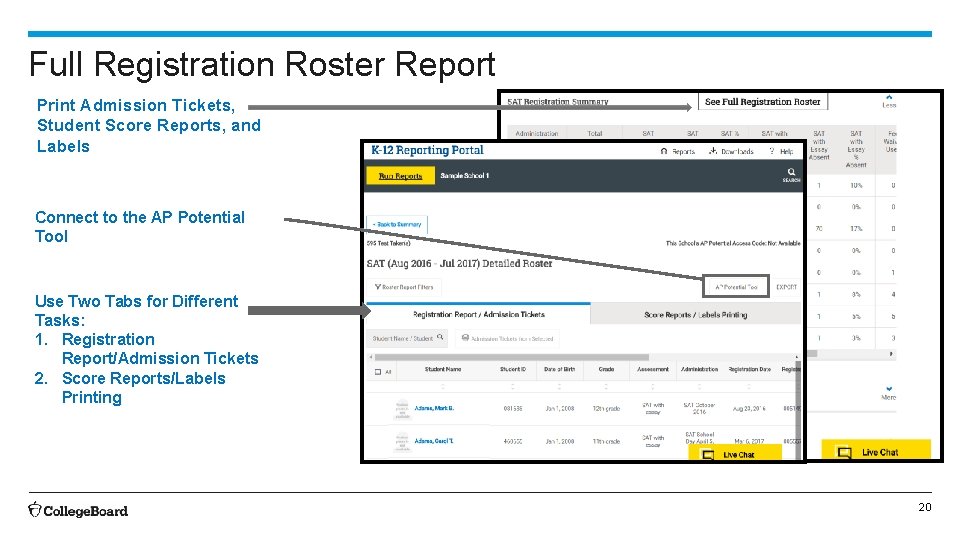Sort by the Student Name column header

pos(443,369)
